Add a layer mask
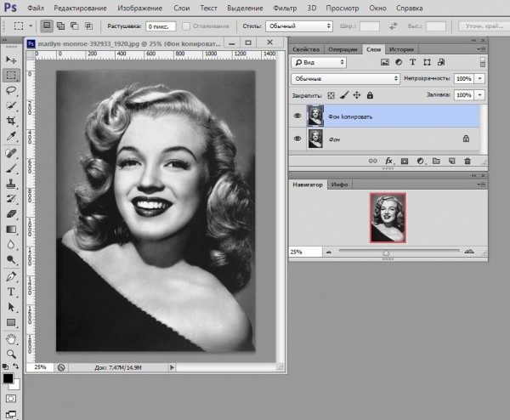510x420 pixels. (404, 160)
